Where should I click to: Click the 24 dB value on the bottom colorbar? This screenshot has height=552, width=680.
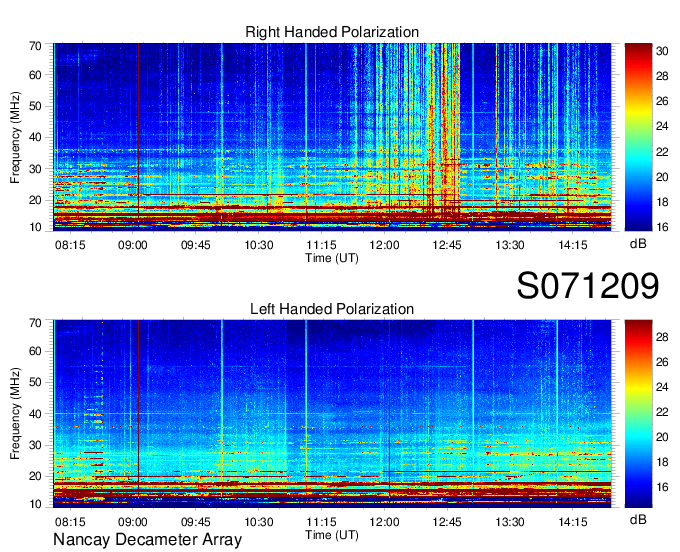coord(662,387)
